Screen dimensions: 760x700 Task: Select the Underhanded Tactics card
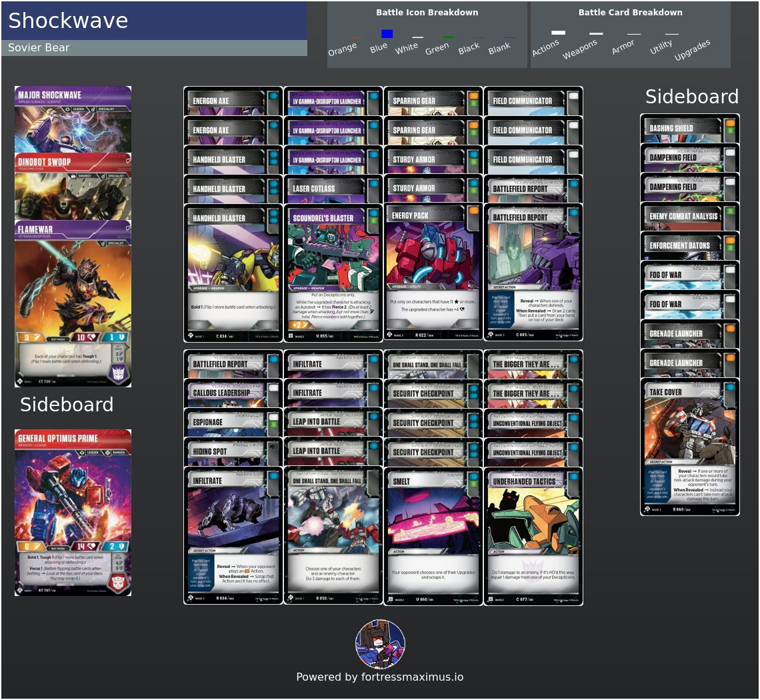coord(533,536)
